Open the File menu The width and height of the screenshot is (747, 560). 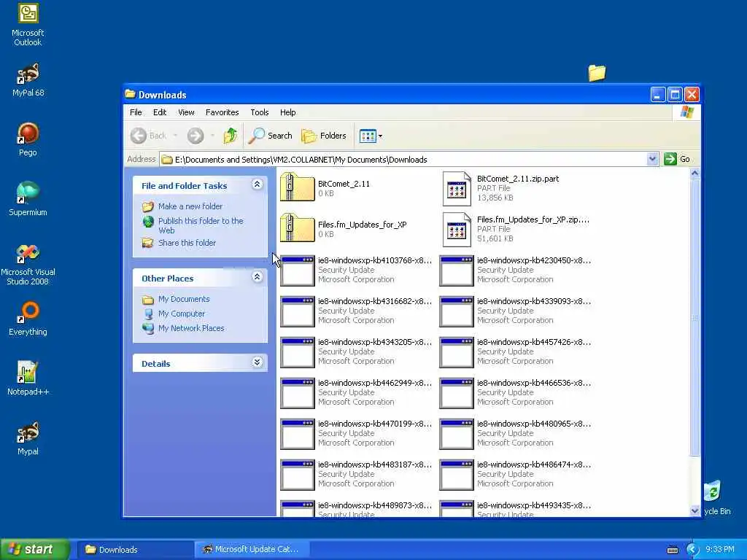136,112
